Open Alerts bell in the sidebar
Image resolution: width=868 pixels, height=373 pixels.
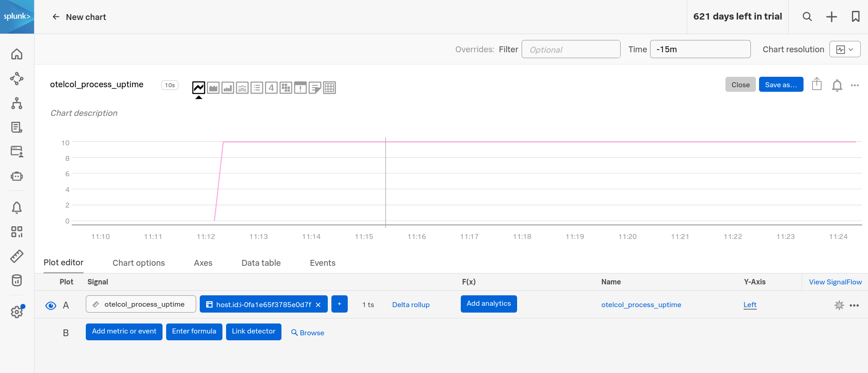point(17,208)
